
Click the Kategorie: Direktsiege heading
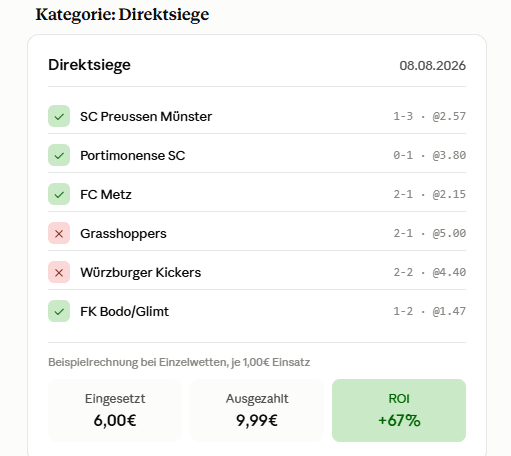[x=122, y=15]
